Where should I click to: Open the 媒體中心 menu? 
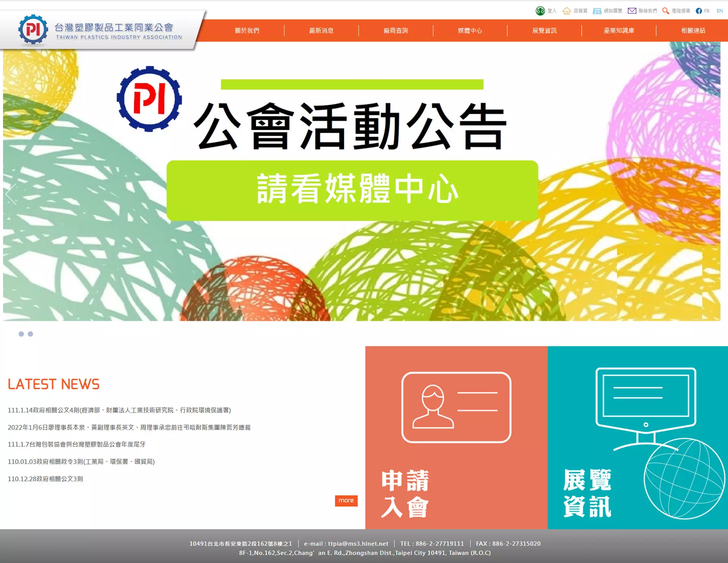pos(470,30)
